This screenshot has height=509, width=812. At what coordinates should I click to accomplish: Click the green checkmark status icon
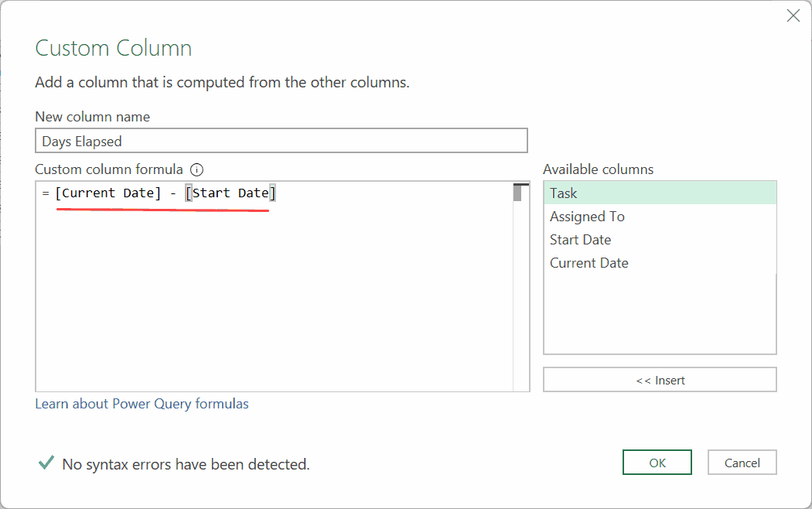coord(46,463)
